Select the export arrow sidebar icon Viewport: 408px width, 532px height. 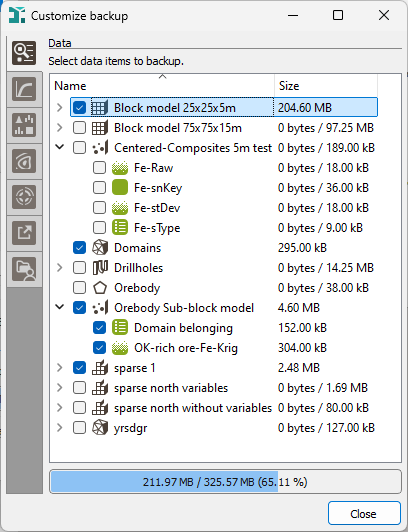tap(24, 233)
